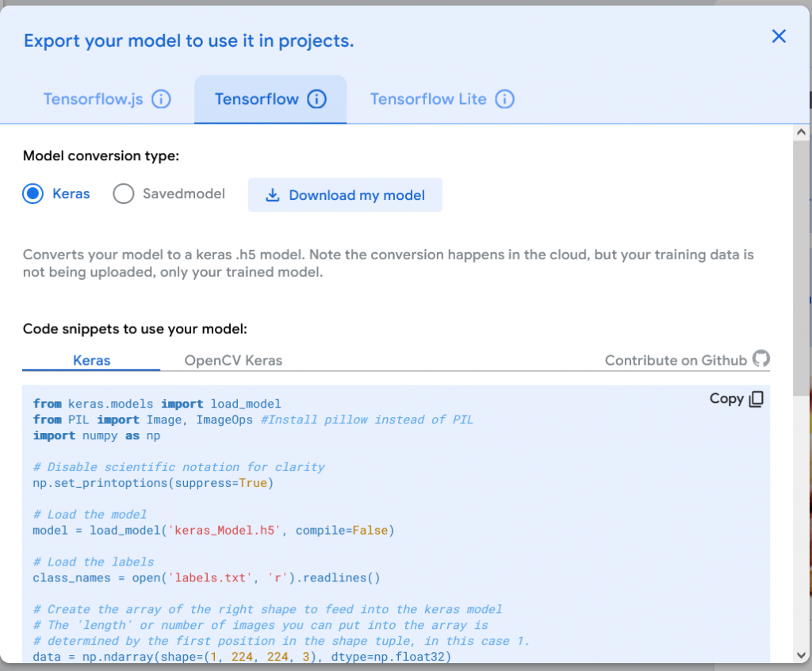
Task: Switch to the Tensorflow Lite tab
Action: click(428, 99)
